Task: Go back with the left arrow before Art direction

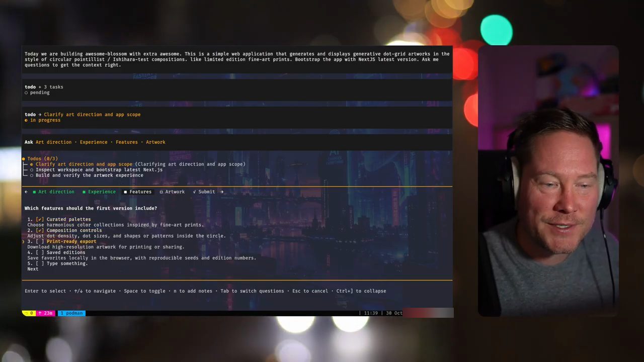Action: coord(26,192)
